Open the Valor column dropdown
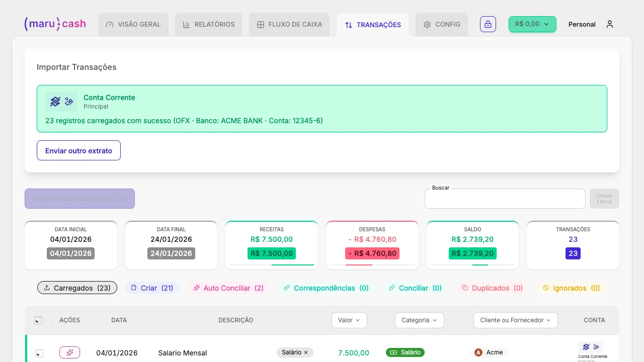This screenshot has height=362, width=644. pyautogui.click(x=349, y=320)
